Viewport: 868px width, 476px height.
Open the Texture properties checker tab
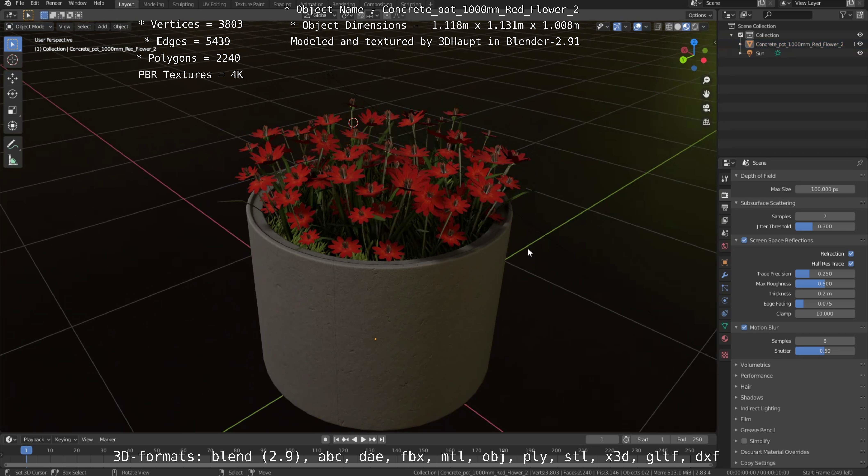pyautogui.click(x=725, y=355)
